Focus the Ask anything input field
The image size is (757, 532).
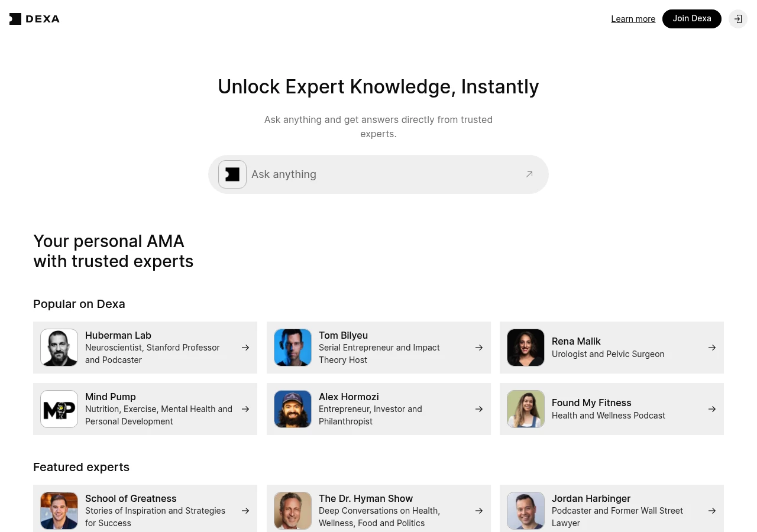[x=384, y=174]
